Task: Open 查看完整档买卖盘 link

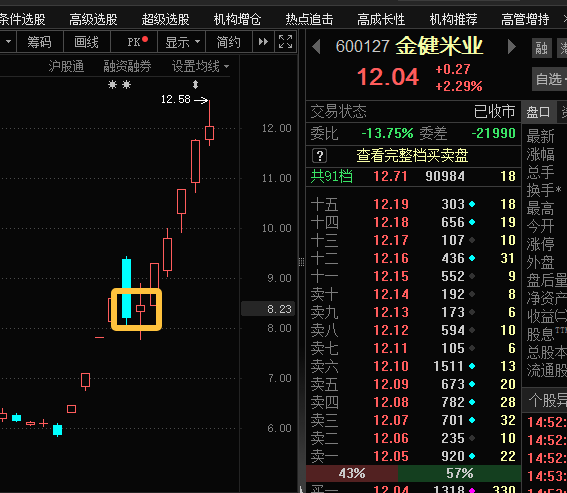Action: 412,156
